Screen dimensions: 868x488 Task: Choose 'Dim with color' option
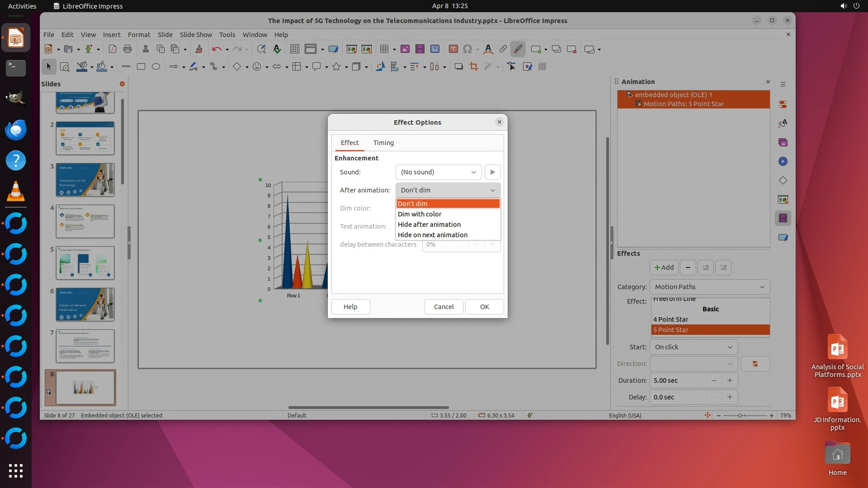[419, 214]
